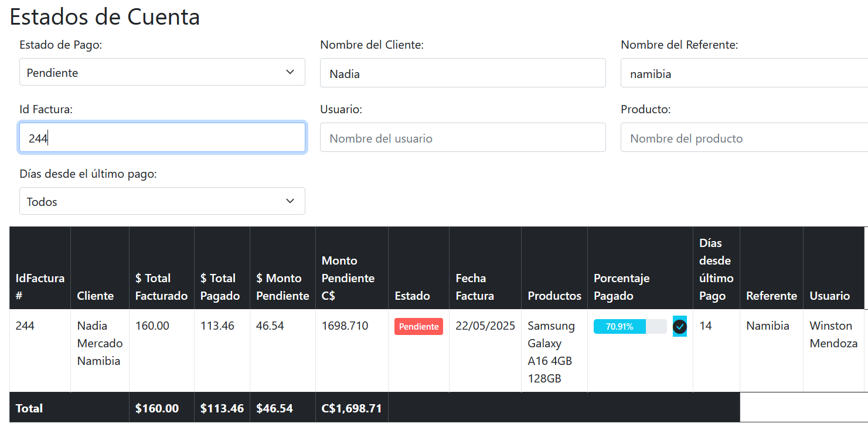
Task: Focus the Producto name filter field
Action: pyautogui.click(x=743, y=138)
